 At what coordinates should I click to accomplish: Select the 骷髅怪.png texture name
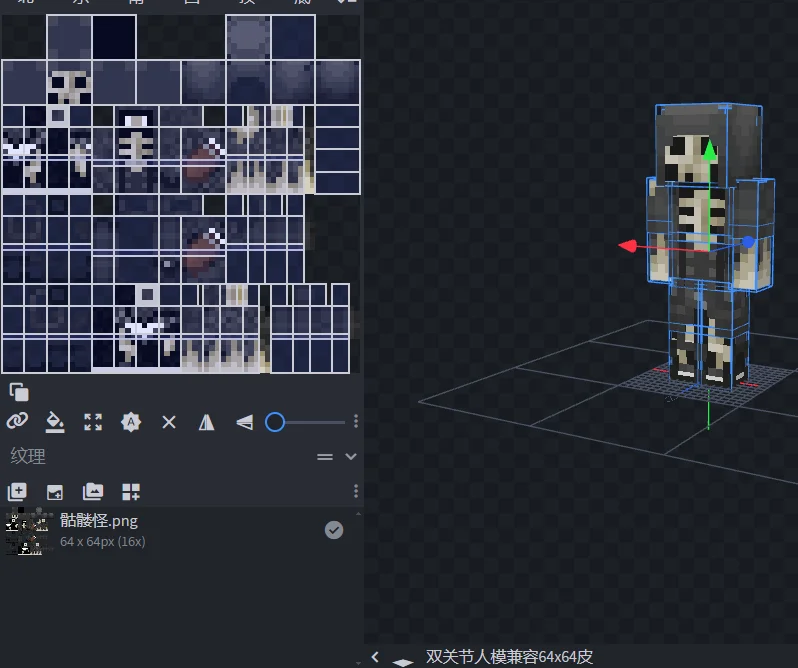pos(99,520)
